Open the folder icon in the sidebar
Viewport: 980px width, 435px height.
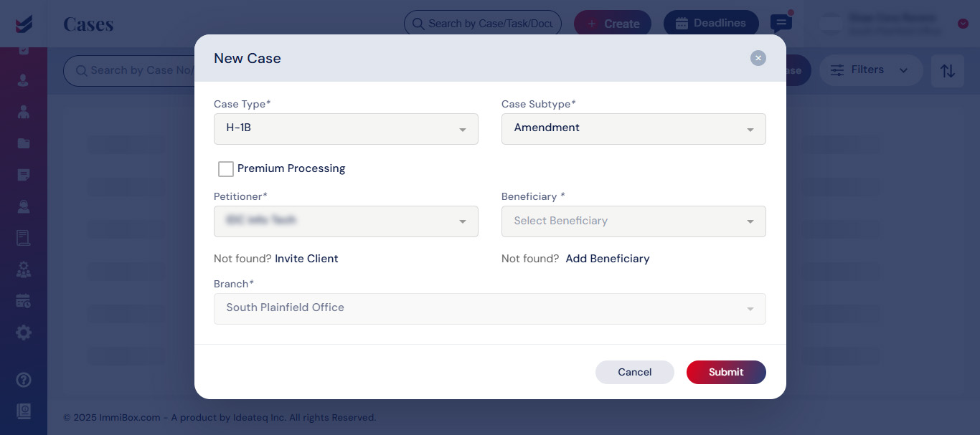24,143
